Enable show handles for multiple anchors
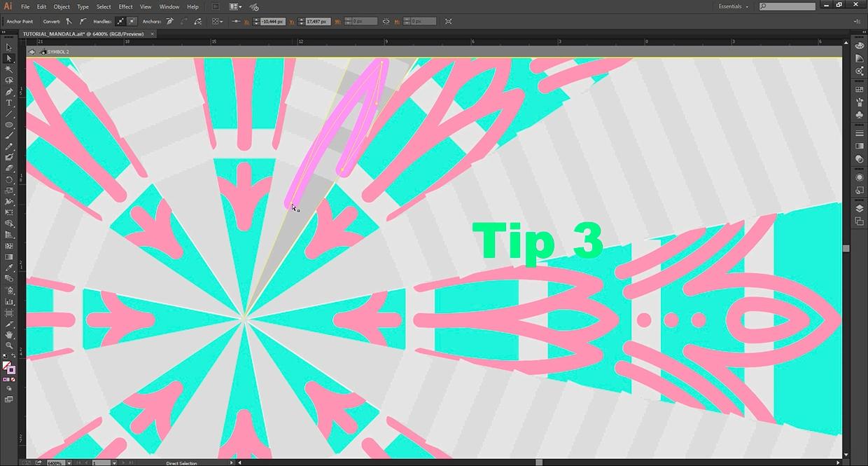 121,22
